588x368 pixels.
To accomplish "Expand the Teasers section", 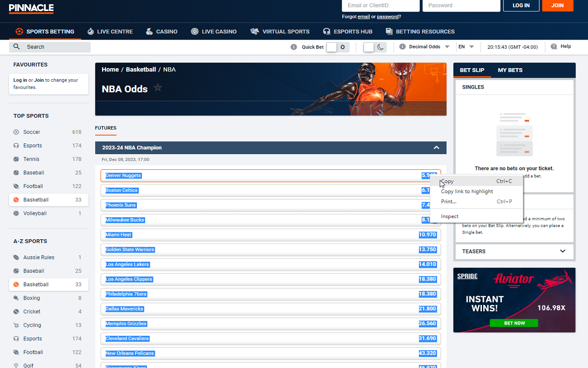I will point(563,251).
